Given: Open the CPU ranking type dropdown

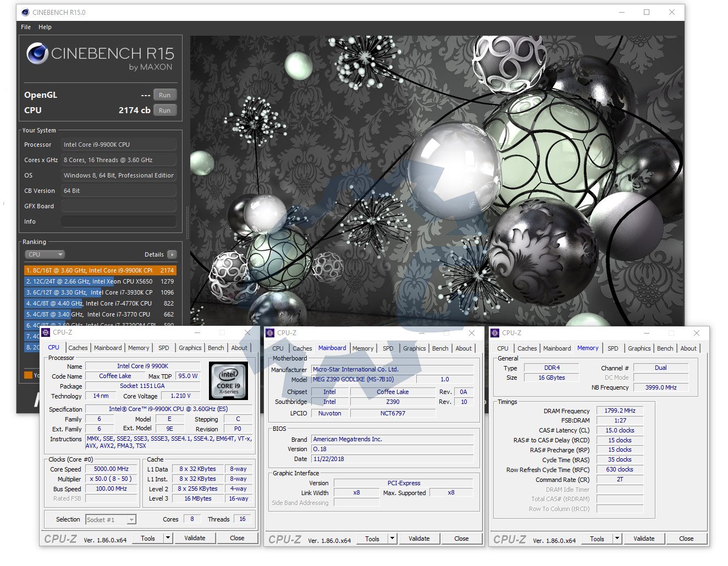Looking at the screenshot, I should [45, 254].
